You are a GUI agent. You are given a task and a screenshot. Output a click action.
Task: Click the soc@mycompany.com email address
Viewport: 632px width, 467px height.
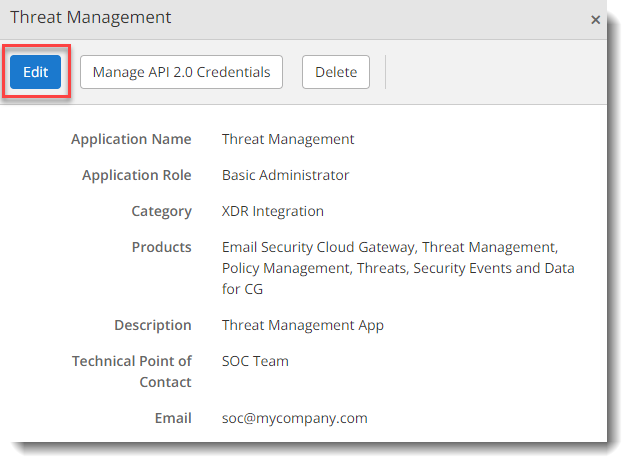pos(294,419)
